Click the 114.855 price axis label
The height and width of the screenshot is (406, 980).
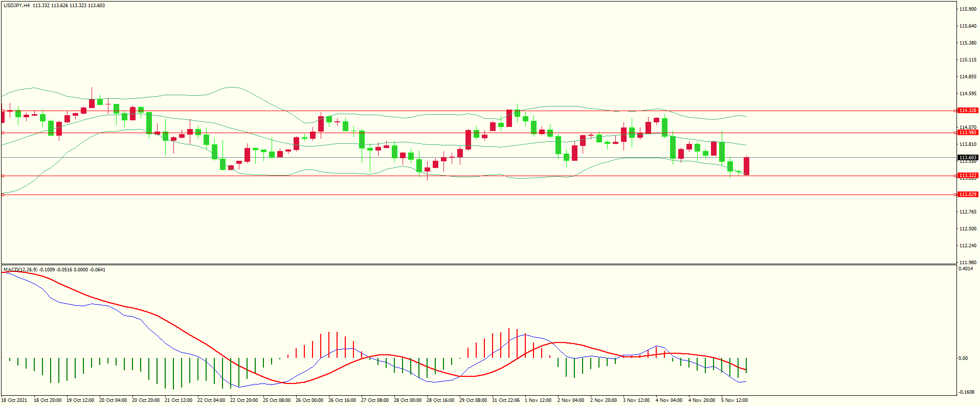pos(968,77)
